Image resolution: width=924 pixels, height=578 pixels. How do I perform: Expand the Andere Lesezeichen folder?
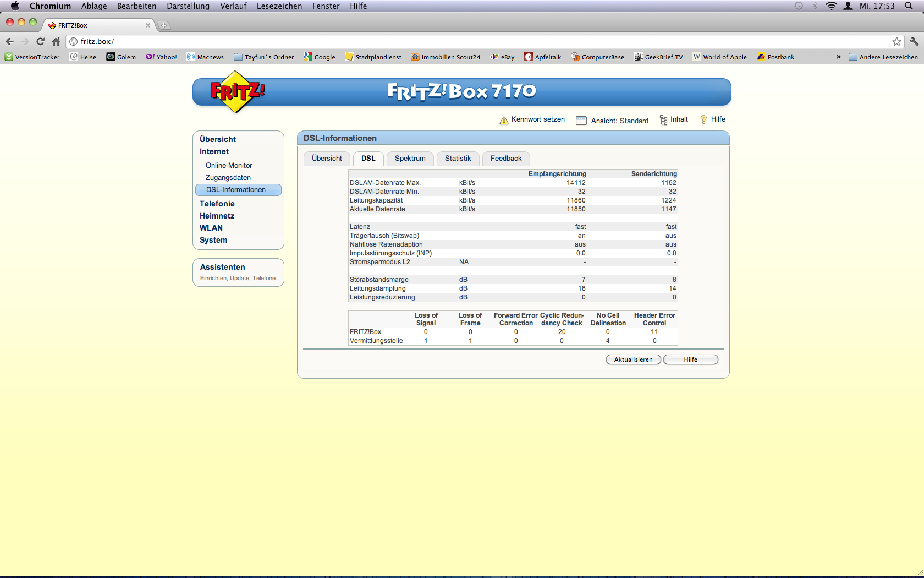(883, 57)
